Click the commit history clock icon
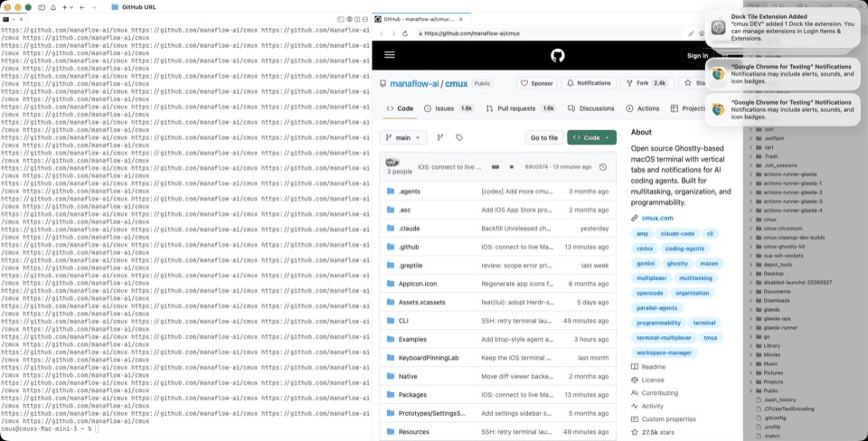868x441 pixels. (x=603, y=166)
